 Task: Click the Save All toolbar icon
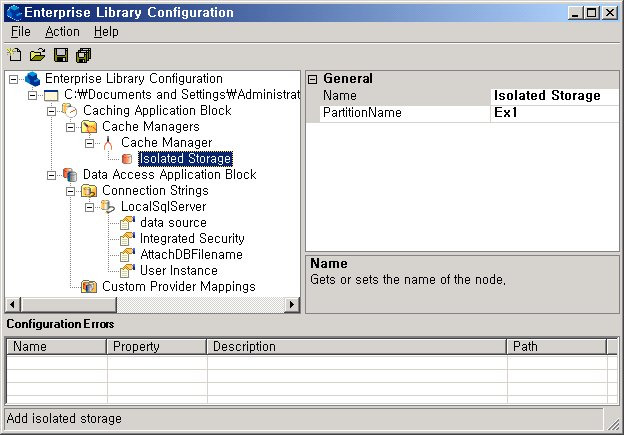[84, 55]
